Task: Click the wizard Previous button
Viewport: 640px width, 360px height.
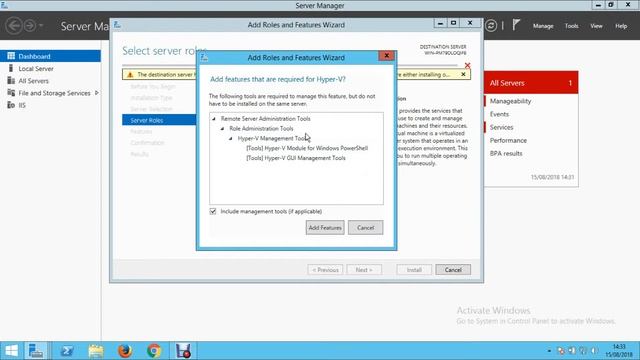Action: click(x=325, y=270)
